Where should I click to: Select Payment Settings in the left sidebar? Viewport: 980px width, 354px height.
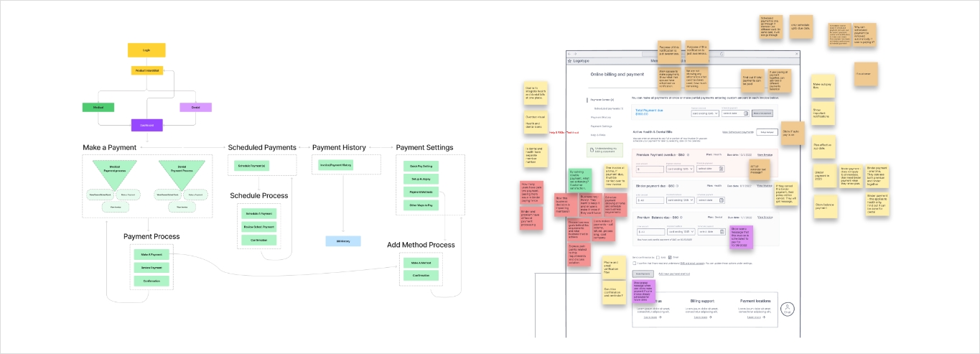click(x=601, y=126)
